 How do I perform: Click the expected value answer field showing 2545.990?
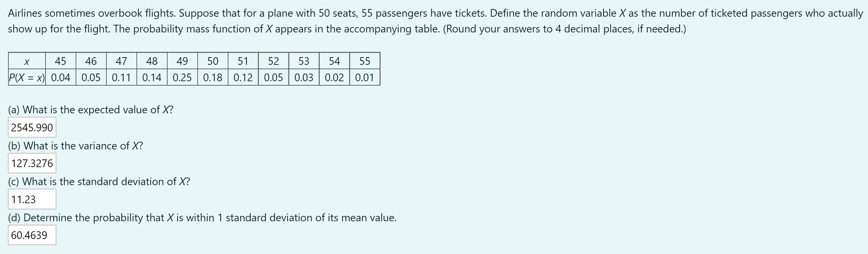32,127
